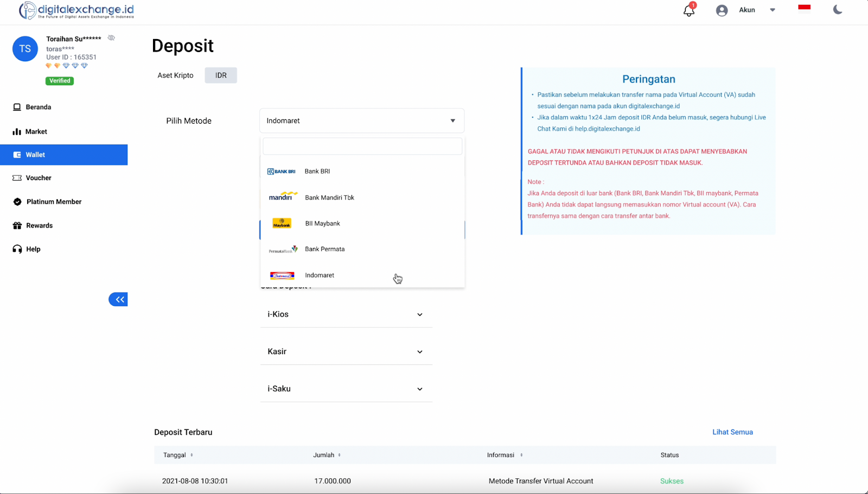Open the notification bell

689,10
